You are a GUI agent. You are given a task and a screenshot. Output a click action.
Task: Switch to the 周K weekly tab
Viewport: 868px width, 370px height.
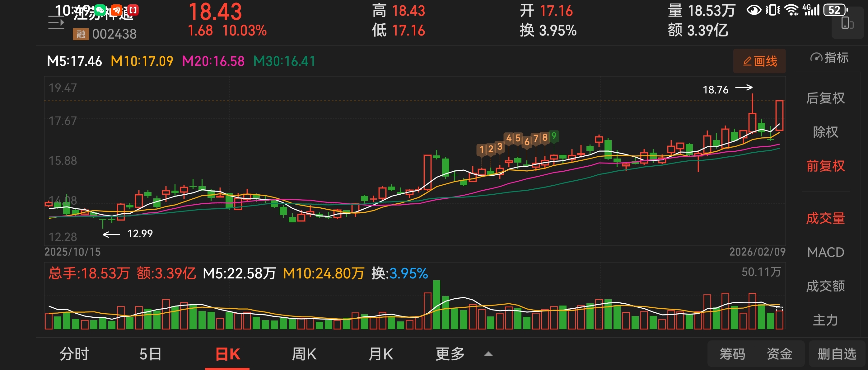304,354
